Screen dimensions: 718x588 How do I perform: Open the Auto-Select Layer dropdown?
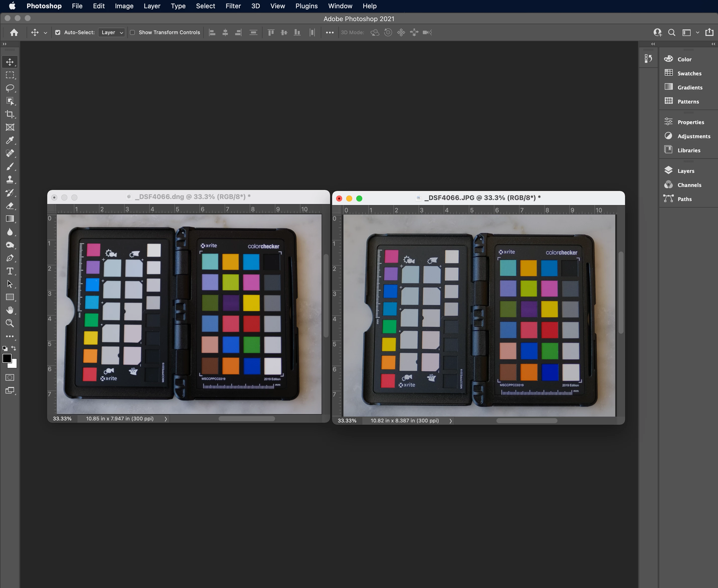tap(112, 32)
